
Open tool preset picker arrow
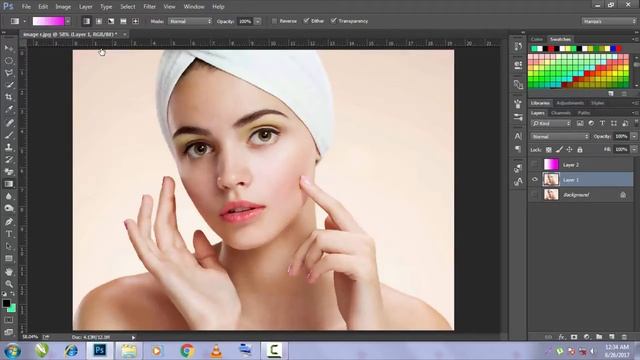pos(24,21)
